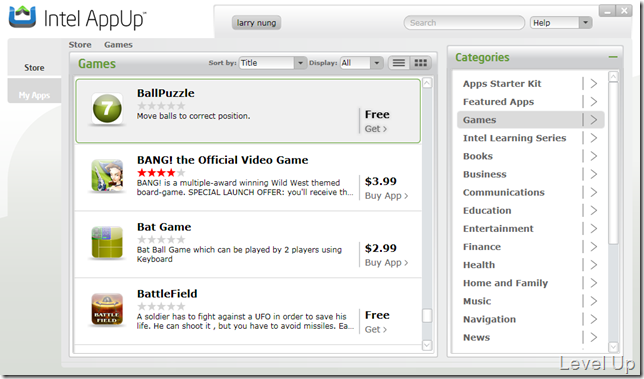Expand the Games category arrow
Viewport: 644px width, 379px height.
(x=593, y=120)
